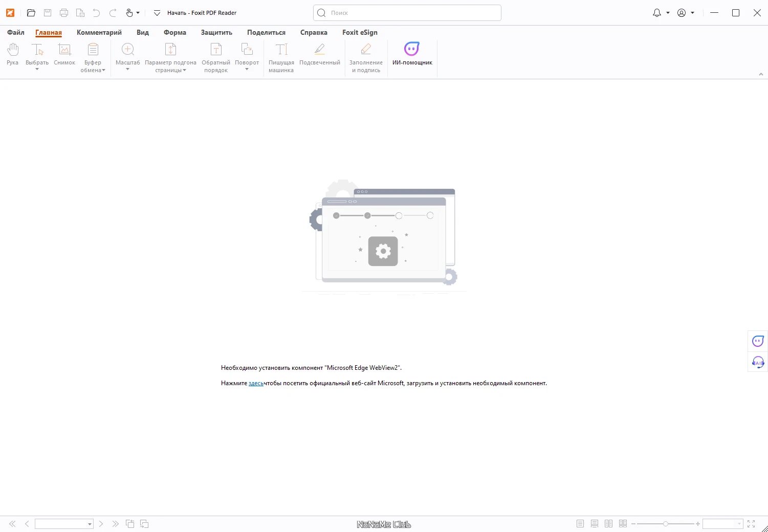Viewport: 768px width, 532px height.
Task: Expand the Масштаб dropdown arrow
Action: pyautogui.click(x=127, y=69)
